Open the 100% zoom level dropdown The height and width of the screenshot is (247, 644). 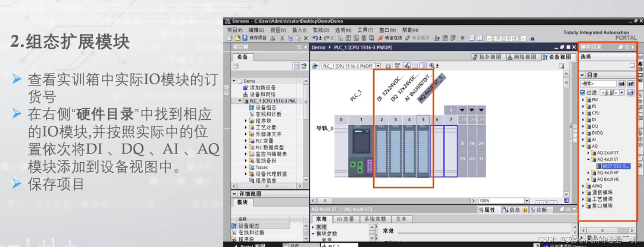pos(527,200)
